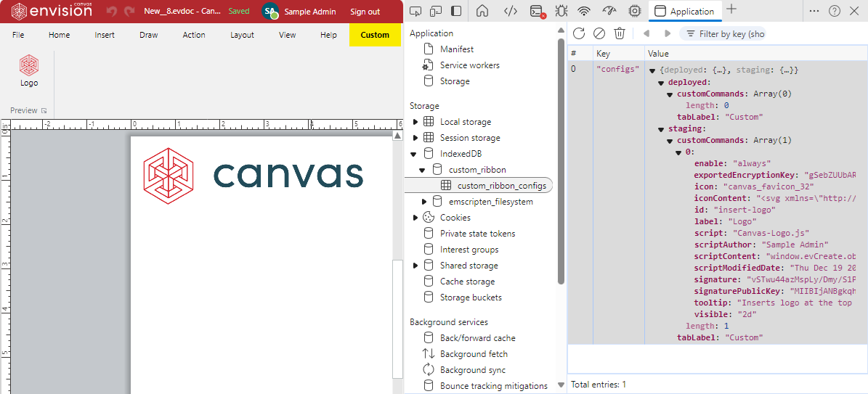Image resolution: width=868 pixels, height=394 pixels.
Task: Click the trash icon to delete selected entry
Action: (620, 33)
